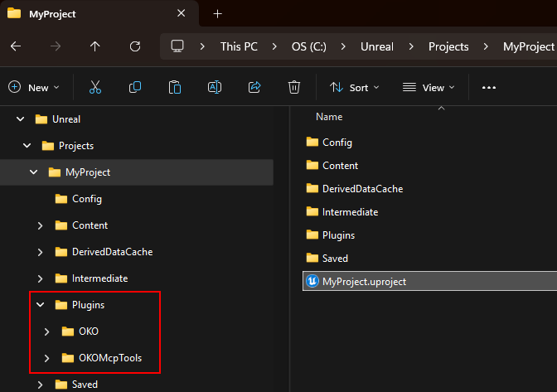Image resolution: width=557 pixels, height=392 pixels.
Task: Click MyProject breadcrumb in address bar
Action: tap(529, 46)
